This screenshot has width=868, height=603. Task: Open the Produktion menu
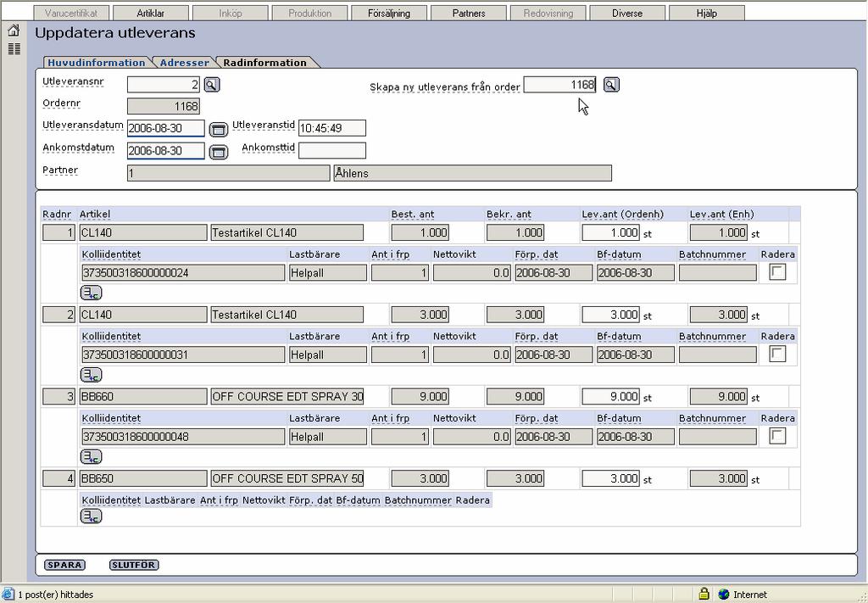[310, 13]
